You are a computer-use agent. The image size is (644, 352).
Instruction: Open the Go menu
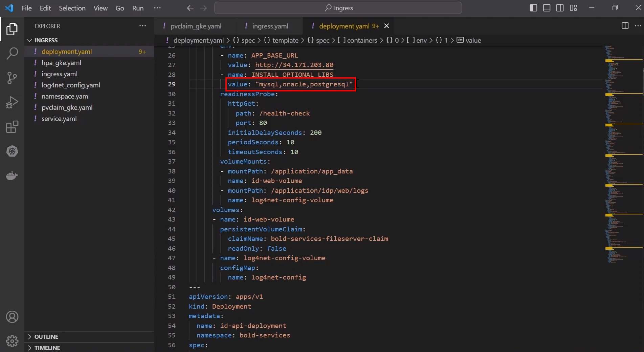coord(120,8)
